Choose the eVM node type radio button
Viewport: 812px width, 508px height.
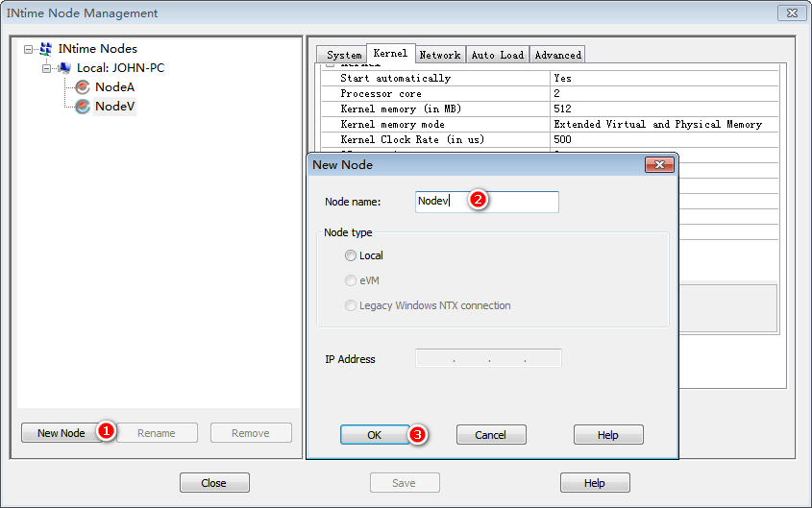pos(351,280)
